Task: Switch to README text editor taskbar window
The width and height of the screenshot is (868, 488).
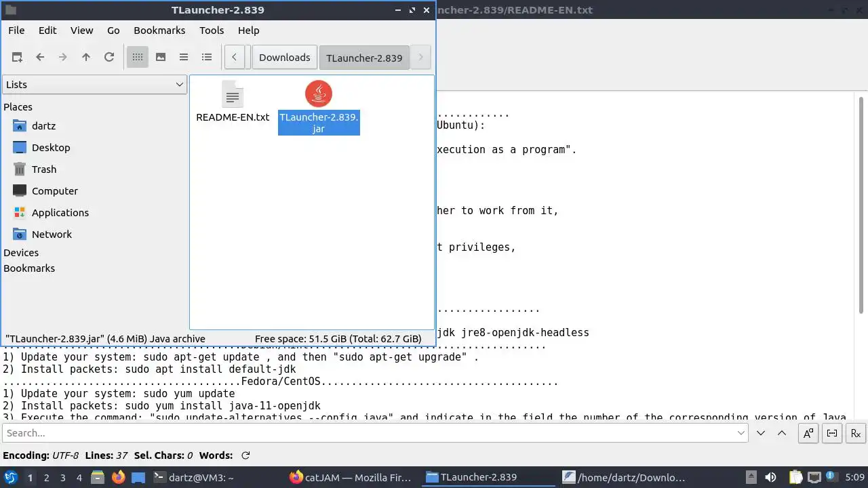Action: pyautogui.click(x=625, y=477)
